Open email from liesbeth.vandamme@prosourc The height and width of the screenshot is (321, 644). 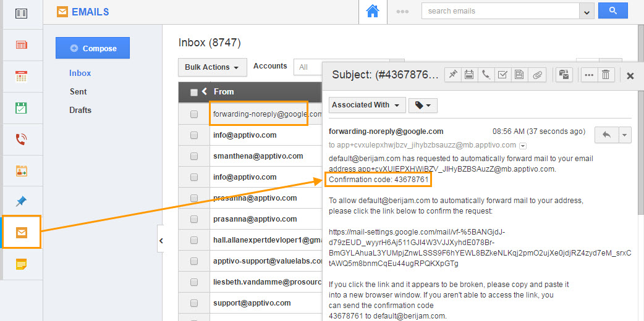pyautogui.click(x=268, y=282)
